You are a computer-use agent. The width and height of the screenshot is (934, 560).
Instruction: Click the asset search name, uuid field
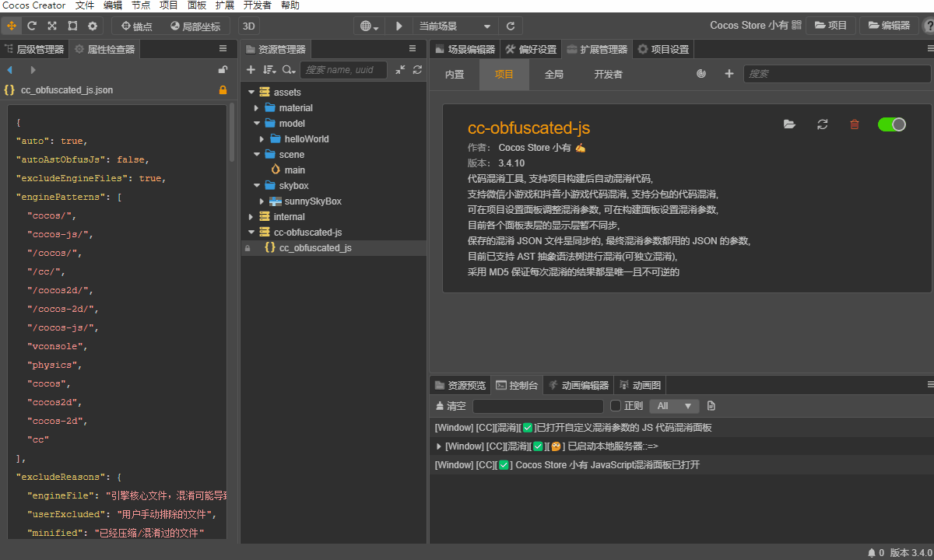[x=344, y=70]
